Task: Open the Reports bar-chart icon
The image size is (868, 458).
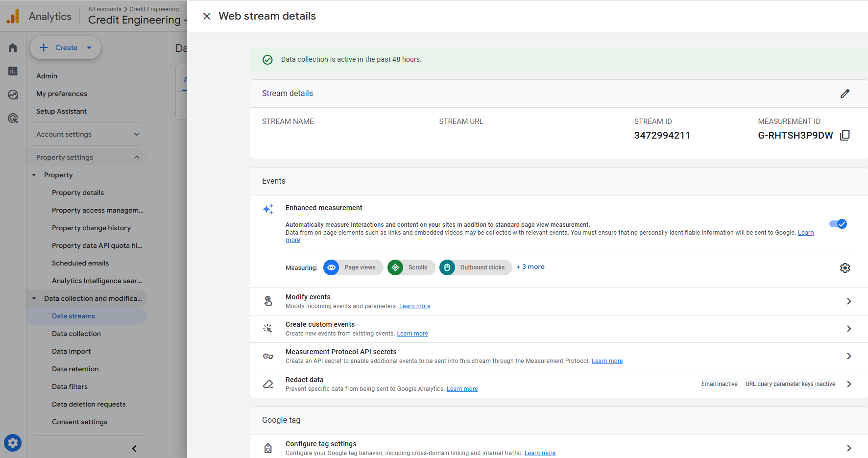Action: pos(13,71)
